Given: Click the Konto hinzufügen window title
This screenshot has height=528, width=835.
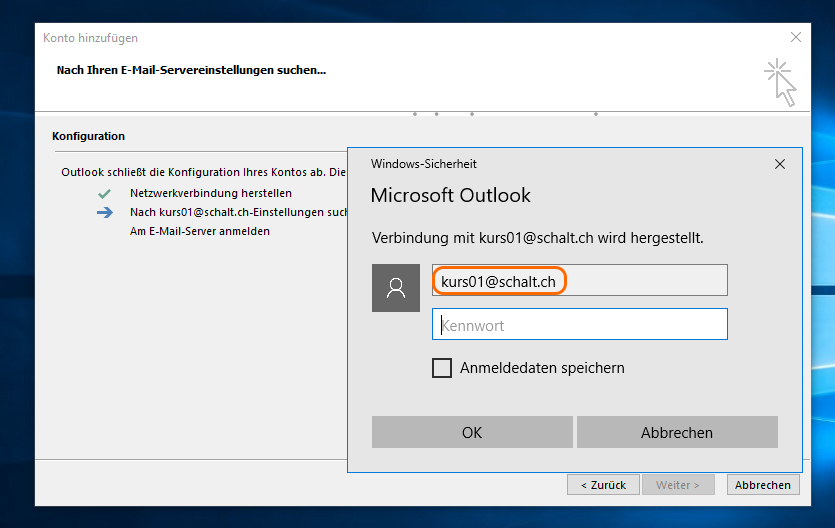Looking at the screenshot, I should [x=91, y=38].
